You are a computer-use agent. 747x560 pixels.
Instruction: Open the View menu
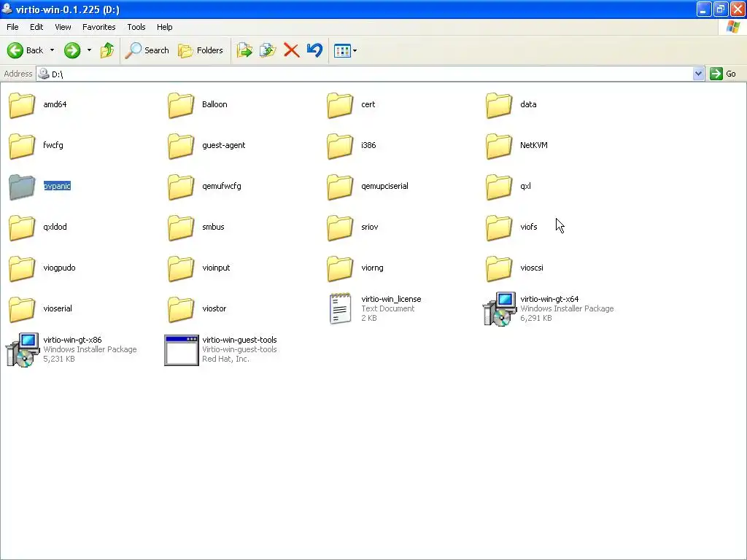click(63, 27)
